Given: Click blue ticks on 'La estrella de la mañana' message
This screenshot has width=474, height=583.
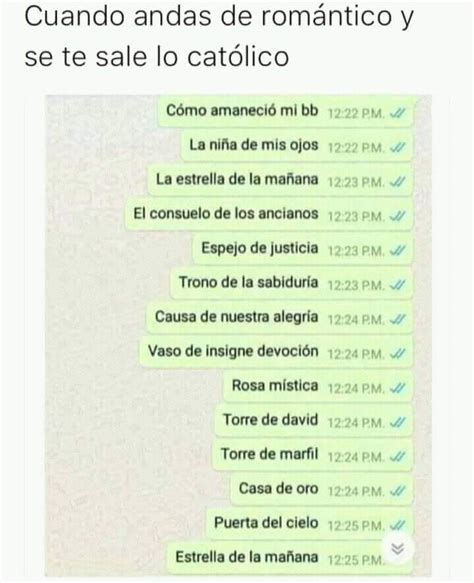Looking at the screenshot, I should click(397, 182).
